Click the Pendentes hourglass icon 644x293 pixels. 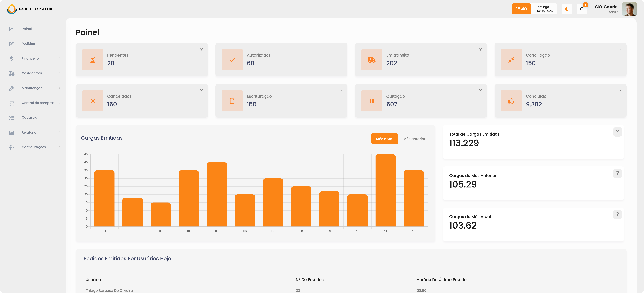pos(93,60)
